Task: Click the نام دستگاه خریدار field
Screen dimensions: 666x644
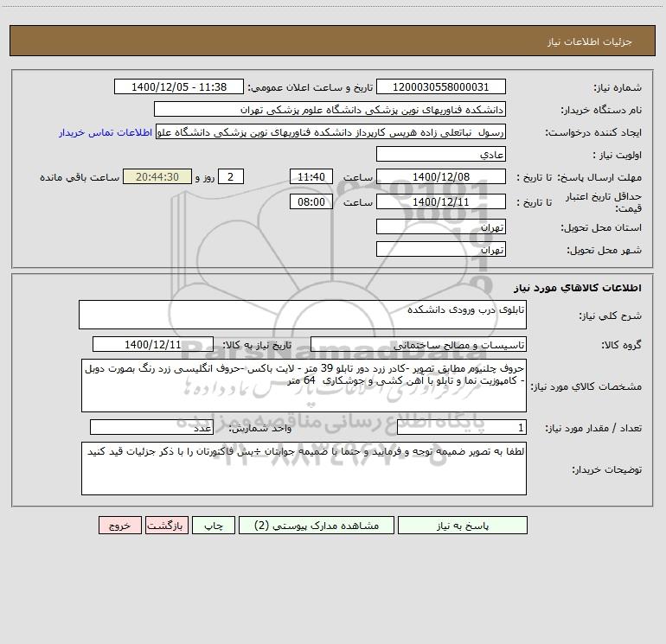Action: tap(330, 109)
